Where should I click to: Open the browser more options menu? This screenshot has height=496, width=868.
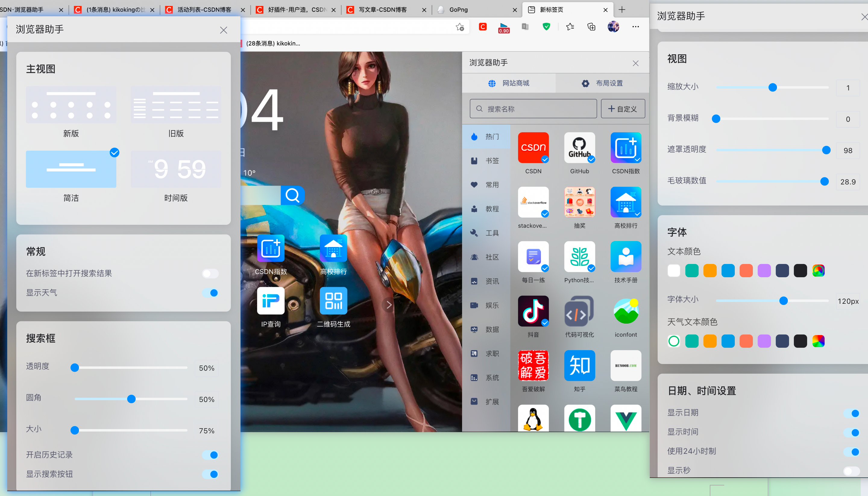(x=635, y=27)
